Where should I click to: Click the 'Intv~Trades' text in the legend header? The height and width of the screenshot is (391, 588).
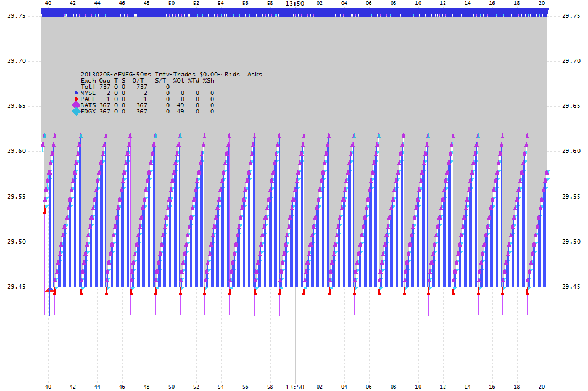click(x=175, y=74)
